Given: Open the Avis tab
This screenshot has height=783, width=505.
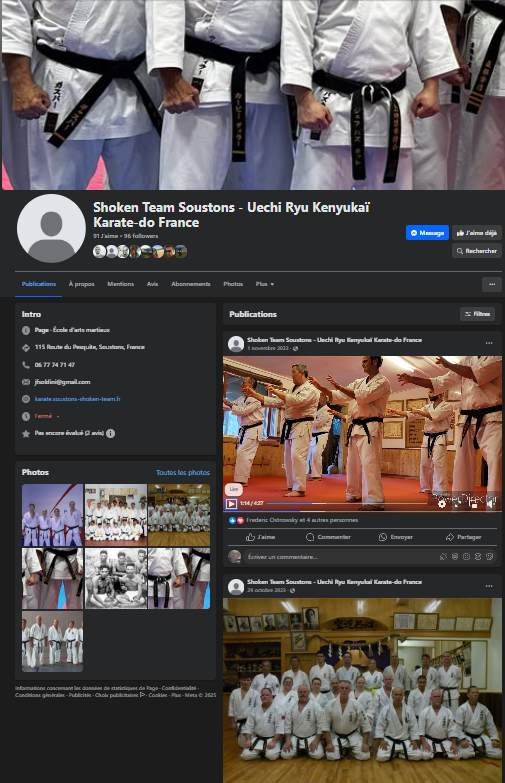Looking at the screenshot, I should (x=152, y=284).
